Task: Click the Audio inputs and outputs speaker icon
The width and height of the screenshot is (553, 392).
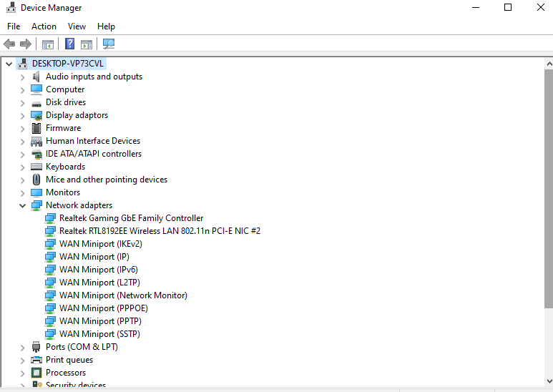Action: (36, 77)
